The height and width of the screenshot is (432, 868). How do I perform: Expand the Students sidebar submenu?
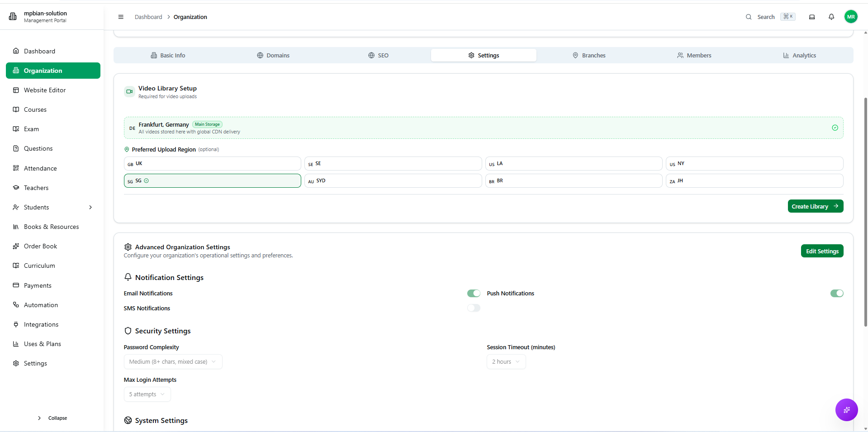(90, 207)
